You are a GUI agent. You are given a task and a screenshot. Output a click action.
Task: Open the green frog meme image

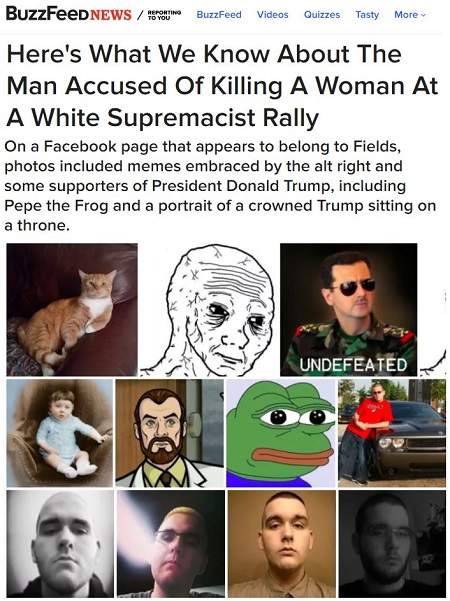[x=281, y=433]
